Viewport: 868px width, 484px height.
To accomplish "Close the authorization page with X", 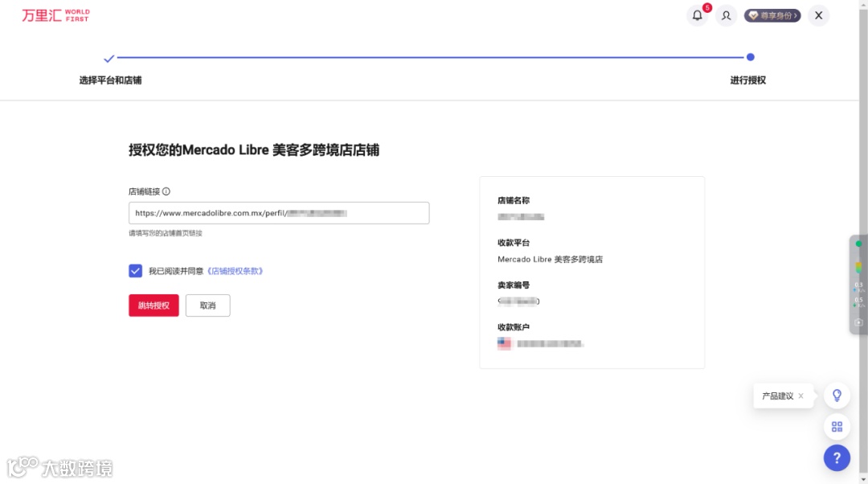I will [818, 15].
